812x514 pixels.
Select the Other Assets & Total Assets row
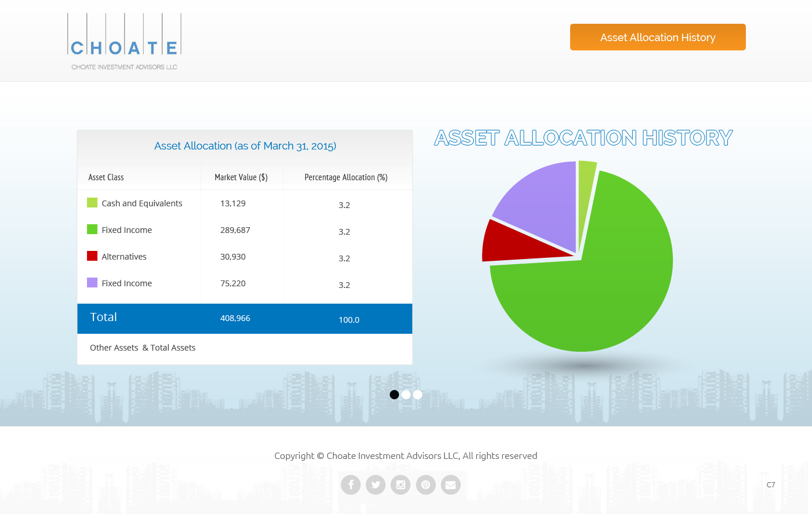click(143, 348)
